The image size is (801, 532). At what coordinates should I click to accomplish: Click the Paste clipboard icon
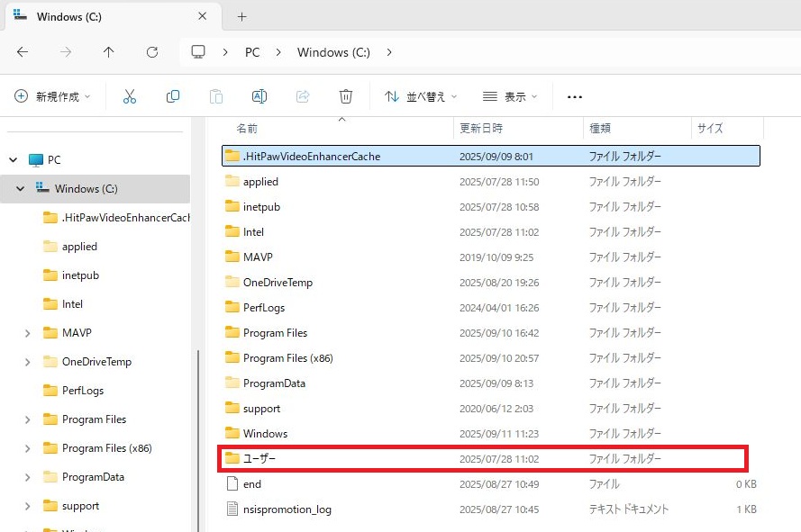coord(216,96)
